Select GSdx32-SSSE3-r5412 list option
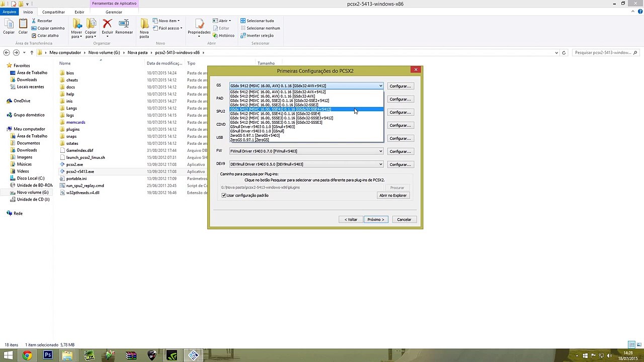This screenshot has height=362, width=644. click(306, 118)
